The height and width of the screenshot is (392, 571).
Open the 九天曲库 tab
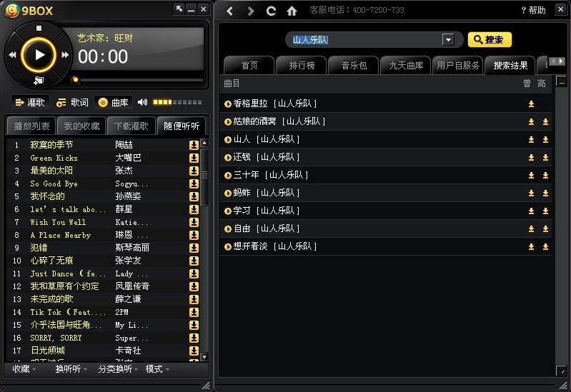[x=406, y=66]
